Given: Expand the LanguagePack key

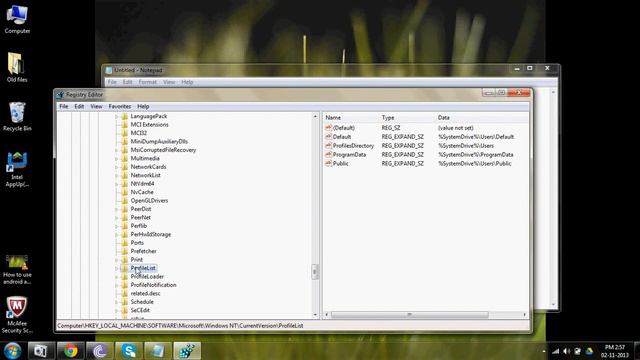Looking at the screenshot, I should (117, 116).
